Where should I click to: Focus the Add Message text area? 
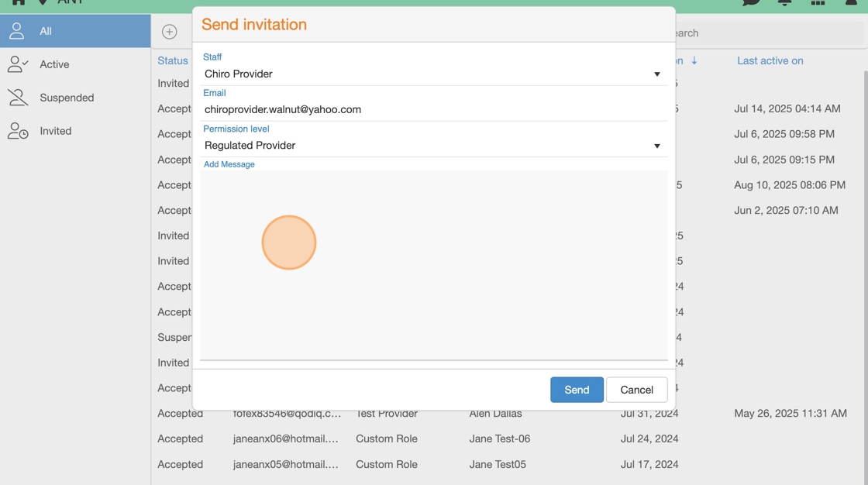pyautogui.click(x=433, y=265)
